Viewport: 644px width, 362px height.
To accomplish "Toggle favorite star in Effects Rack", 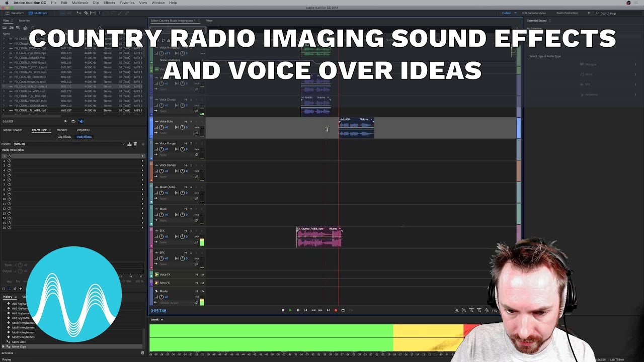I will (142, 144).
